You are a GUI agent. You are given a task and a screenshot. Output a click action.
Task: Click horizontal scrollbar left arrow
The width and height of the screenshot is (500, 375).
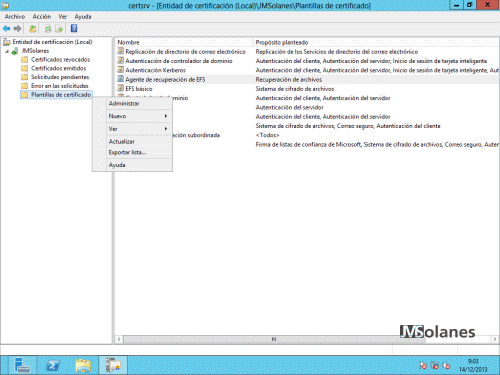[x=119, y=339]
